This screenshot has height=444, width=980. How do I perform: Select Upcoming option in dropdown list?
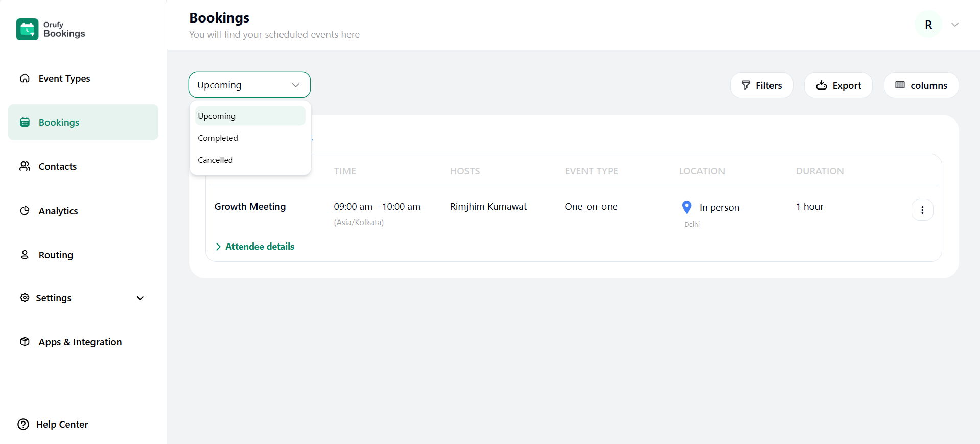tap(217, 116)
